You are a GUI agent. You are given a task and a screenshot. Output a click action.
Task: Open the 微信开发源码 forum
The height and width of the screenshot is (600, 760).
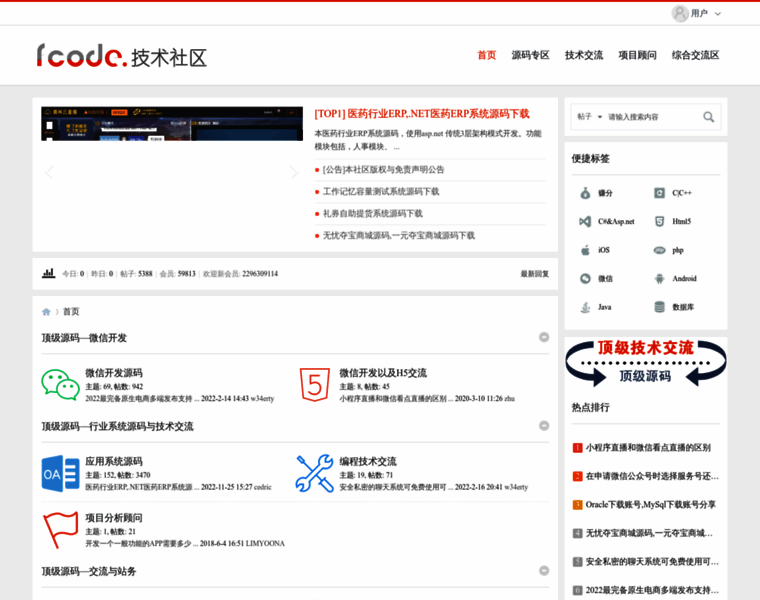(x=114, y=373)
